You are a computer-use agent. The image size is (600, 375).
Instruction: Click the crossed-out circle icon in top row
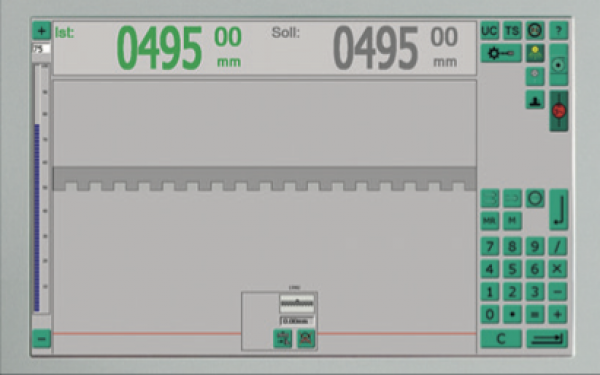click(x=535, y=31)
